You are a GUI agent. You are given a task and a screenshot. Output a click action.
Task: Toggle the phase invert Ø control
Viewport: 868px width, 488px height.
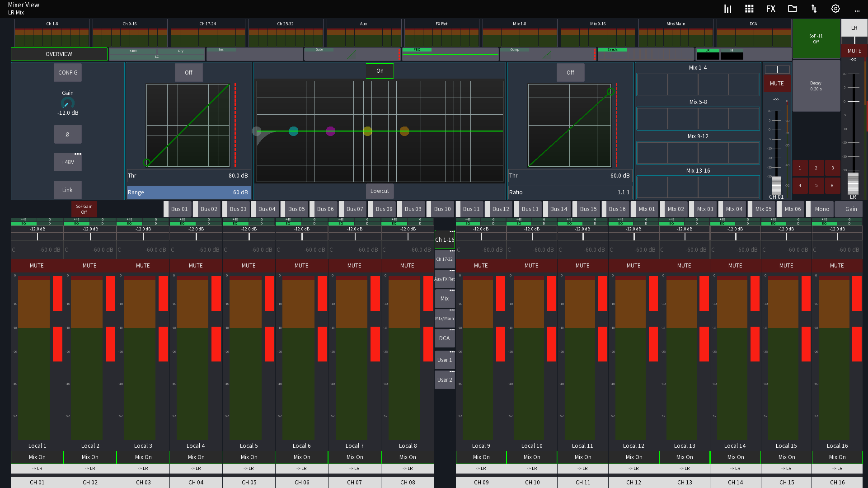(x=67, y=134)
